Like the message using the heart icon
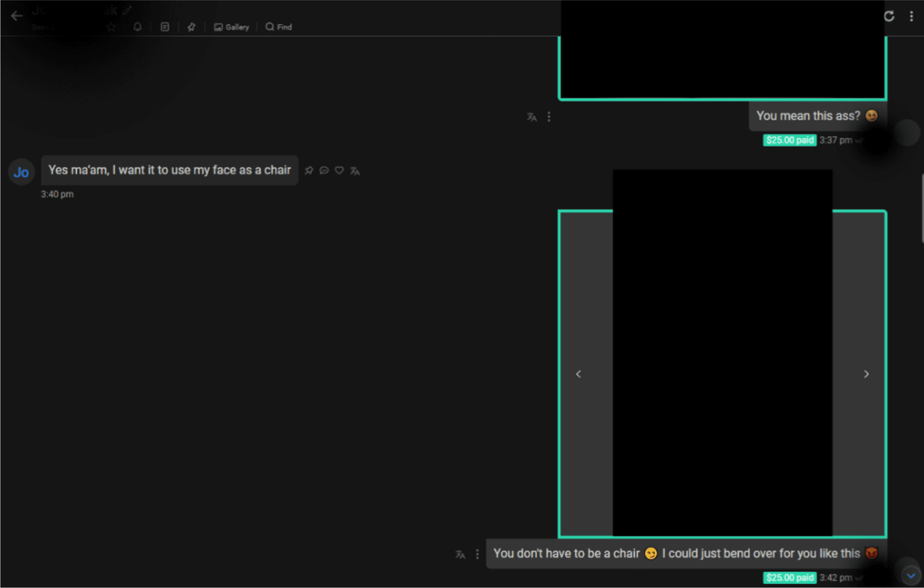The width and height of the screenshot is (924, 588). point(339,170)
